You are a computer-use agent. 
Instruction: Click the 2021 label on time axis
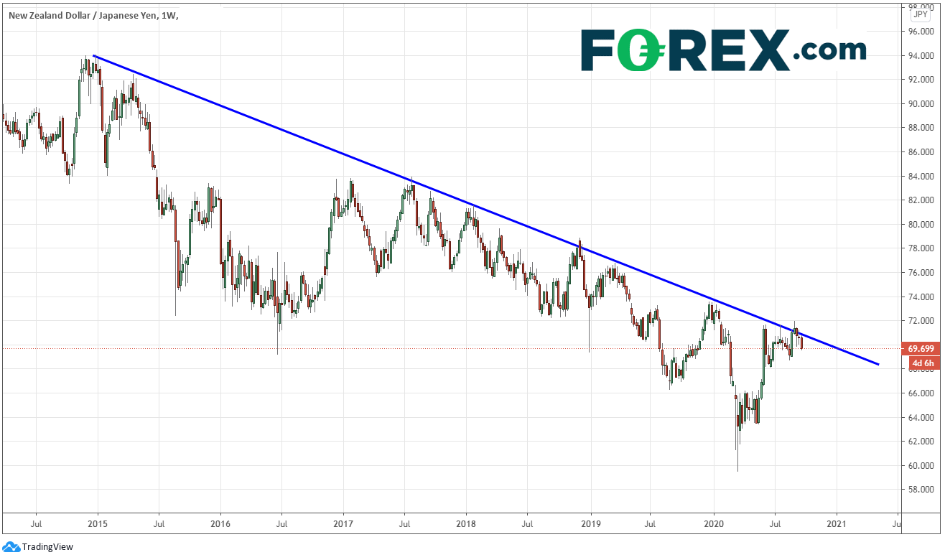837,525
